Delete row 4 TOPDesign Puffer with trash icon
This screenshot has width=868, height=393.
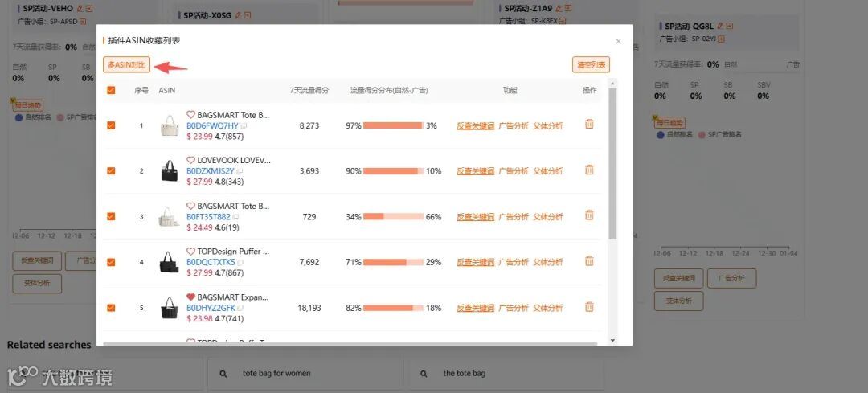(x=590, y=260)
